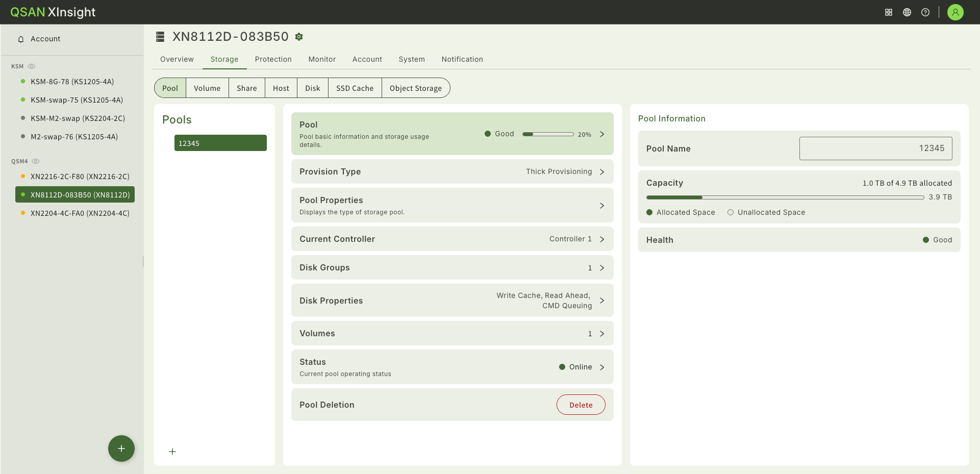This screenshot has width=980, height=474.
Task: Click the bell icon beside Account
Action: pos(20,38)
